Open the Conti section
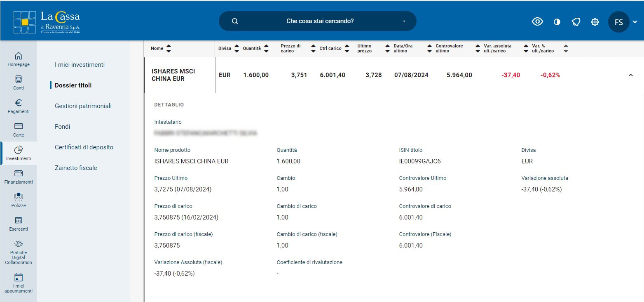Image resolution: width=644 pixels, height=302 pixels. [19, 83]
